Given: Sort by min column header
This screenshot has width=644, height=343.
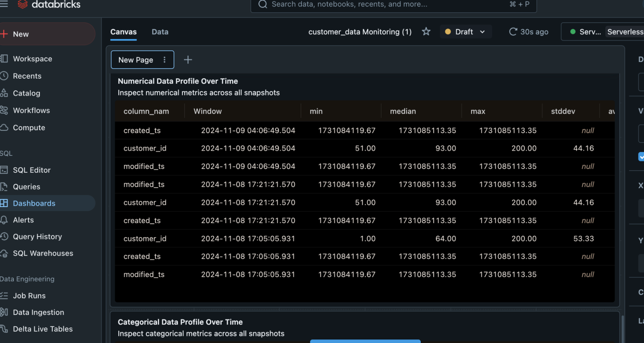Looking at the screenshot, I should (x=316, y=111).
